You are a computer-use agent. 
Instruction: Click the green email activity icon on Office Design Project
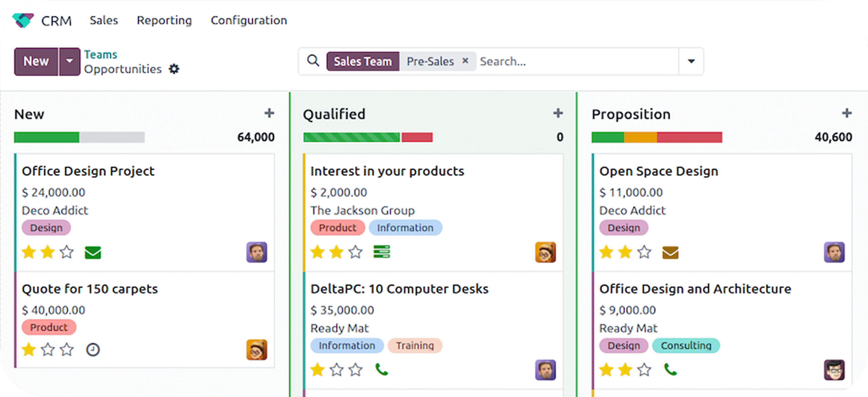[x=93, y=252]
